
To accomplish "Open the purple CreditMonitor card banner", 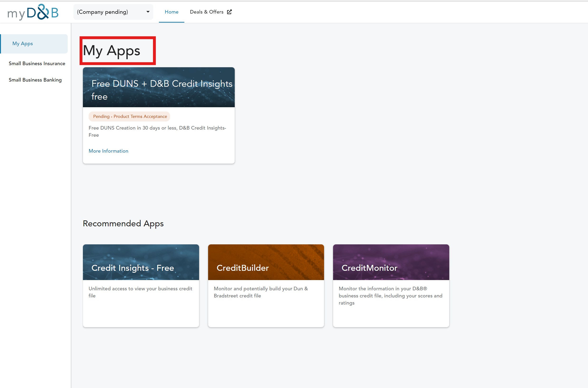I will point(391,262).
